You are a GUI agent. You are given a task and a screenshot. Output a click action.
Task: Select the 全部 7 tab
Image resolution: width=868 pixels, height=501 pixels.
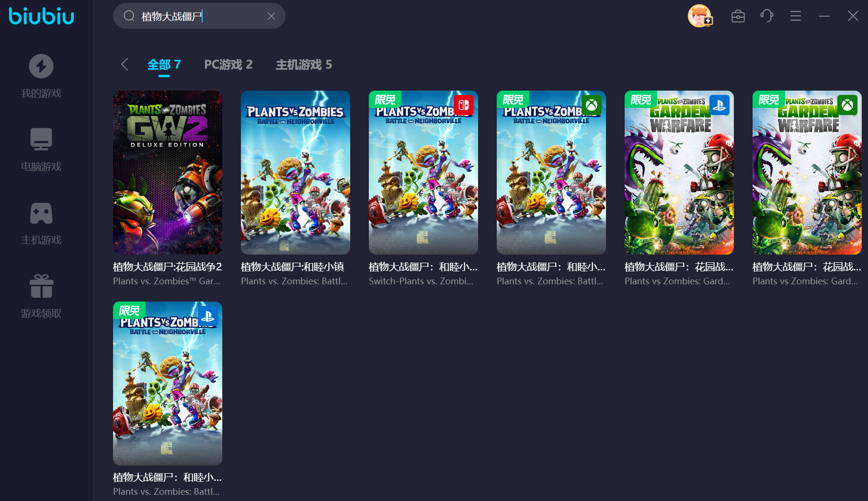tap(164, 64)
